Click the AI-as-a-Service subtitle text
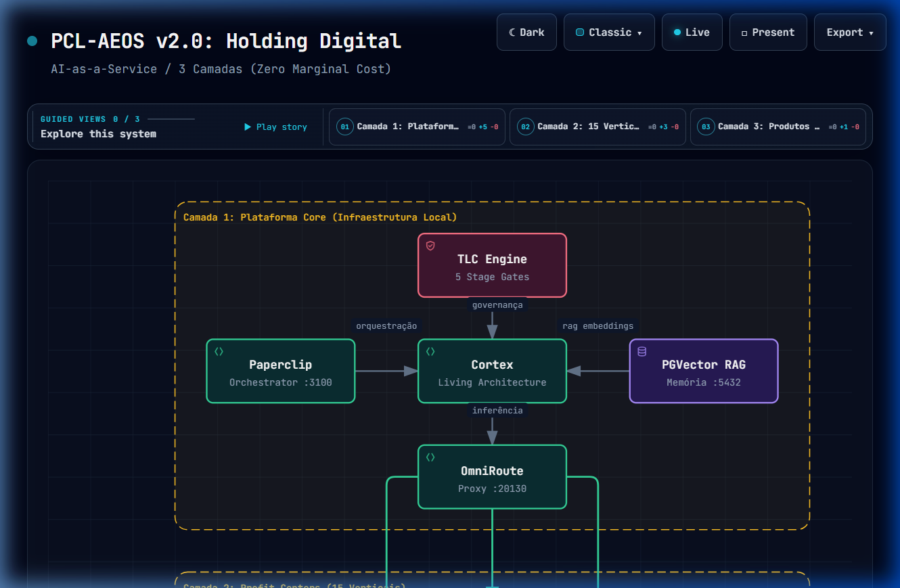 221,69
